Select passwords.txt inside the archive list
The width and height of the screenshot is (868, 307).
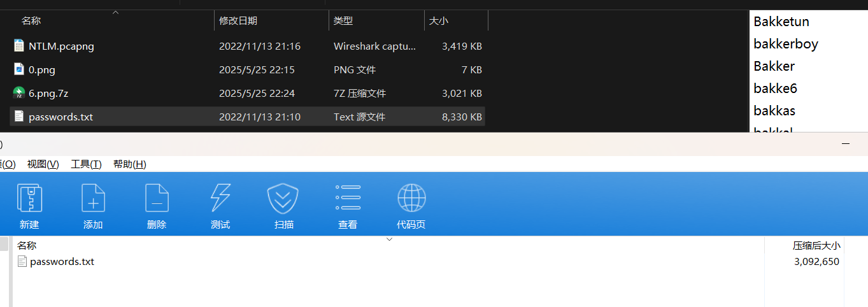(x=62, y=261)
